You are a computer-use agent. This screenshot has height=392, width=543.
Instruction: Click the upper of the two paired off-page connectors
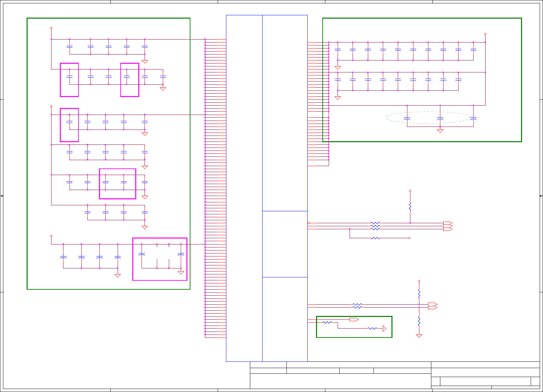pos(433,304)
